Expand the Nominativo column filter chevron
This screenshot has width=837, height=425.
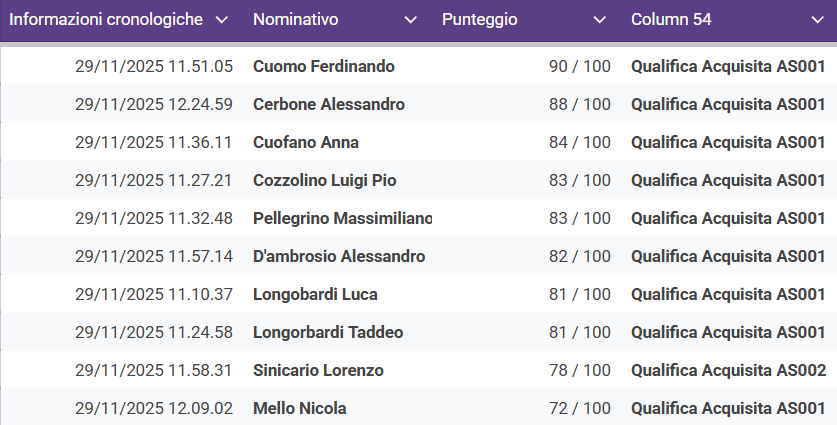(x=410, y=20)
